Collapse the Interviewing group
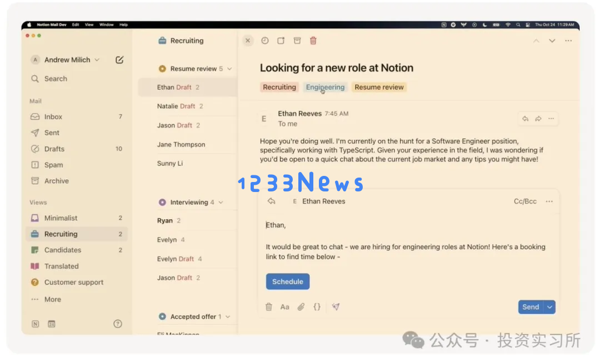The image size is (600, 364). point(221,203)
